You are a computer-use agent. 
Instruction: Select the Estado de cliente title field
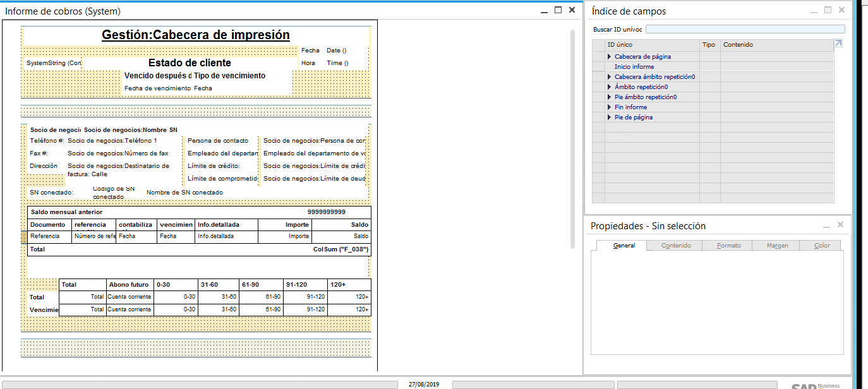click(x=190, y=63)
